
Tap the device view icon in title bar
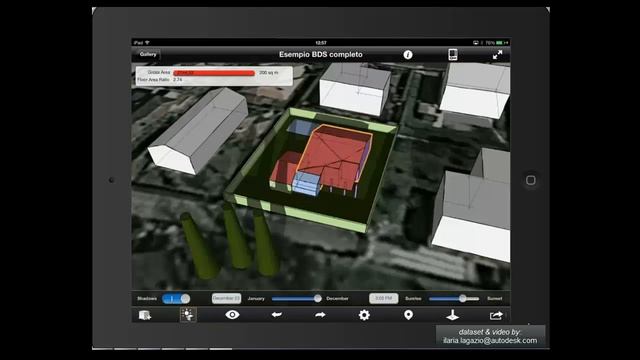pos(453,55)
